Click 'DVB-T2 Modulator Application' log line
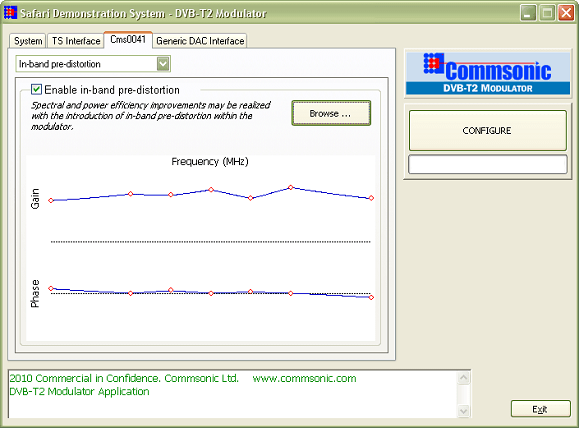The image size is (579, 428). coord(79,391)
